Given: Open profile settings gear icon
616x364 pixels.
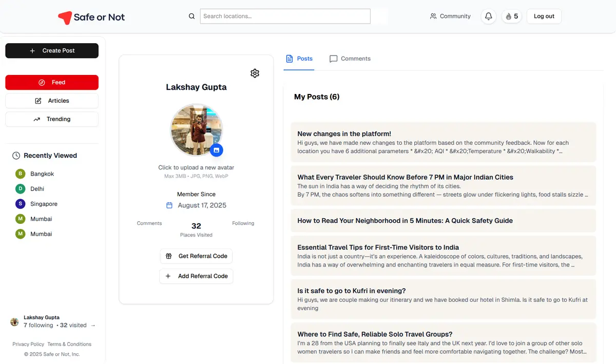Looking at the screenshot, I should [x=255, y=73].
